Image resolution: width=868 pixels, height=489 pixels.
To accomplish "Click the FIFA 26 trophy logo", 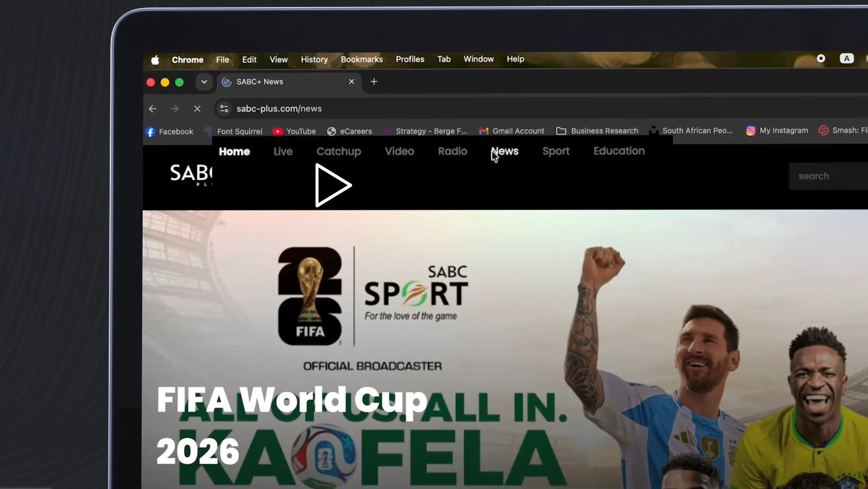I will [x=310, y=296].
